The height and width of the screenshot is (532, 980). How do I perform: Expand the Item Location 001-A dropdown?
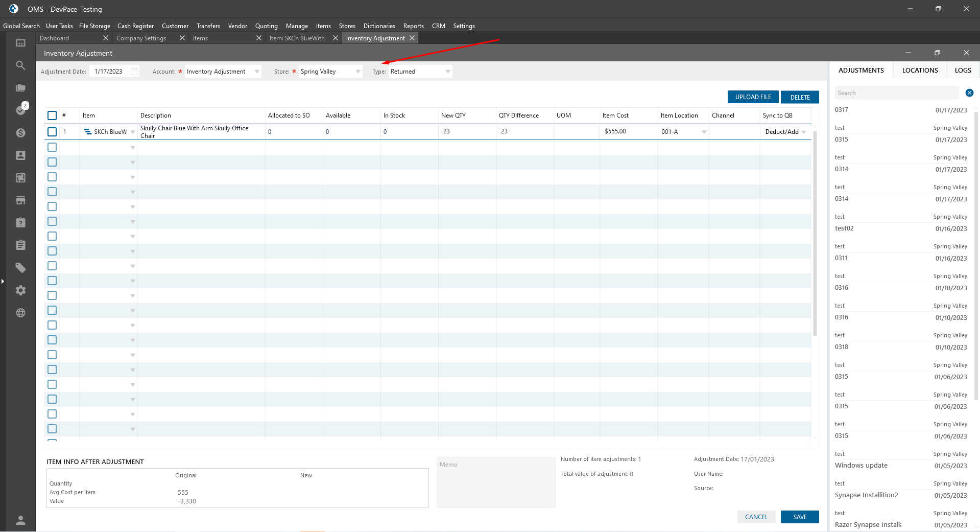(704, 132)
